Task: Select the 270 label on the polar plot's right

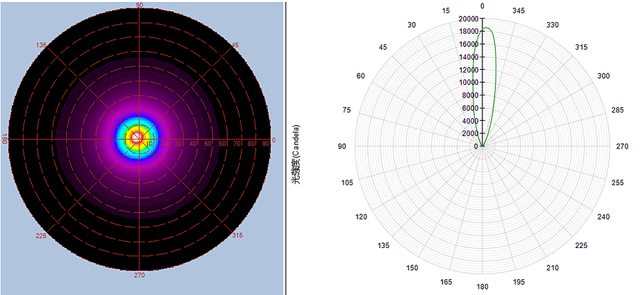Action: click(x=622, y=146)
